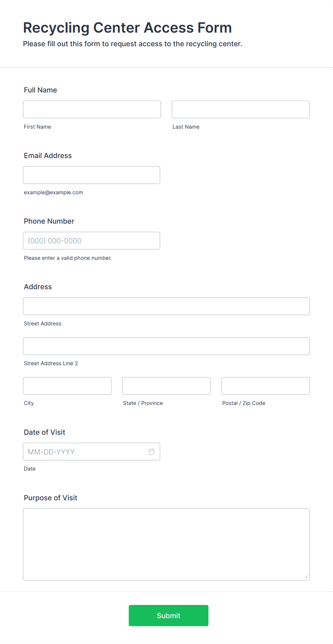
Task: Select the Street Address Line 2 field
Action: point(166,346)
